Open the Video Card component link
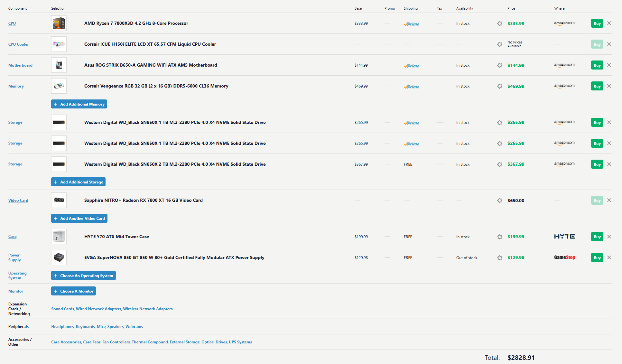 click(x=18, y=201)
